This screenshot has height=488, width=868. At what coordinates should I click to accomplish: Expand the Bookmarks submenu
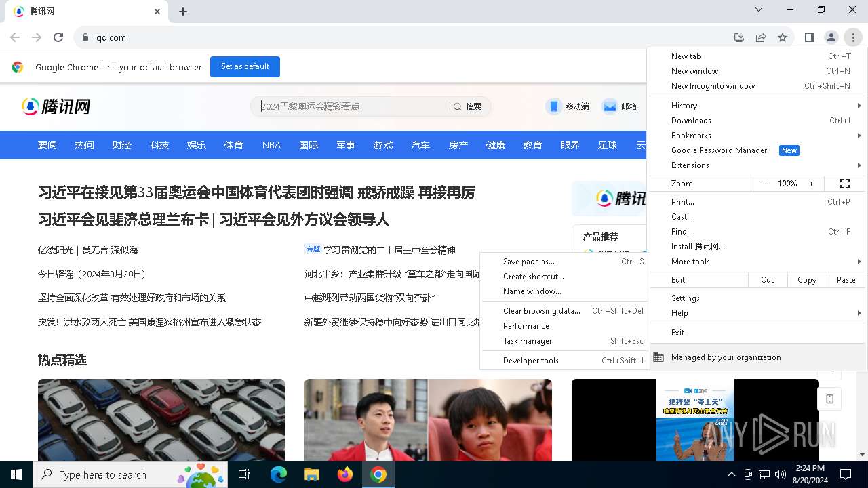pyautogui.click(x=757, y=136)
